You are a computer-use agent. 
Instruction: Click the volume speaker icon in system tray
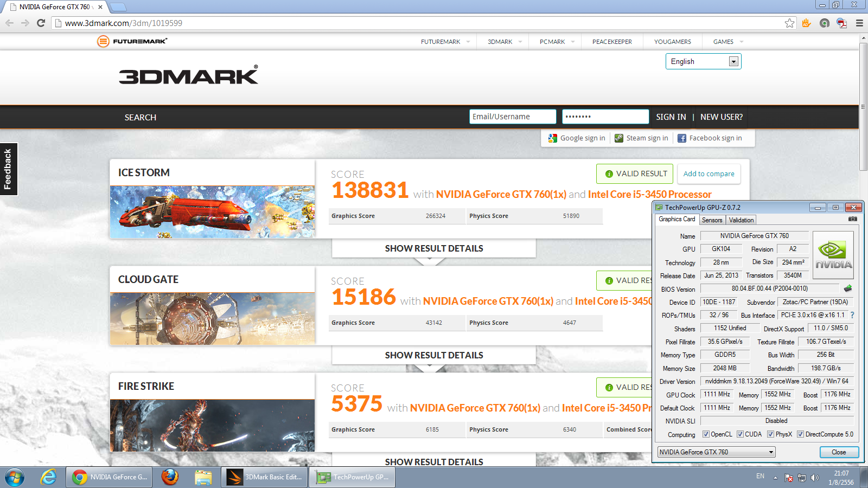(x=815, y=477)
